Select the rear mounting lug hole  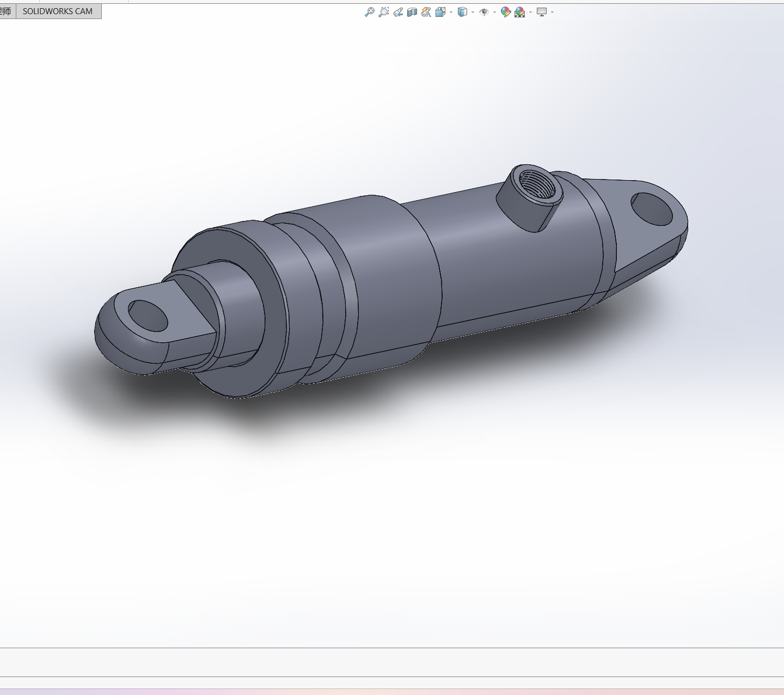pyautogui.click(x=652, y=209)
